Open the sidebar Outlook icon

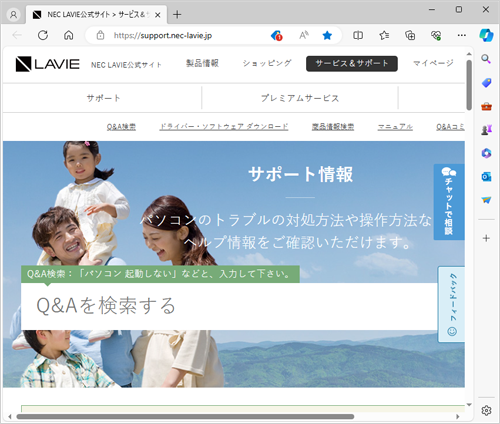[486, 176]
